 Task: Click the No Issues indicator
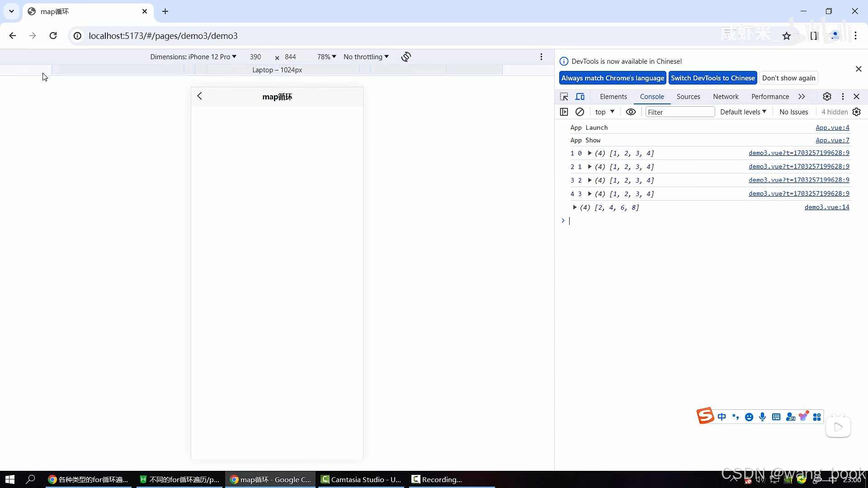793,112
